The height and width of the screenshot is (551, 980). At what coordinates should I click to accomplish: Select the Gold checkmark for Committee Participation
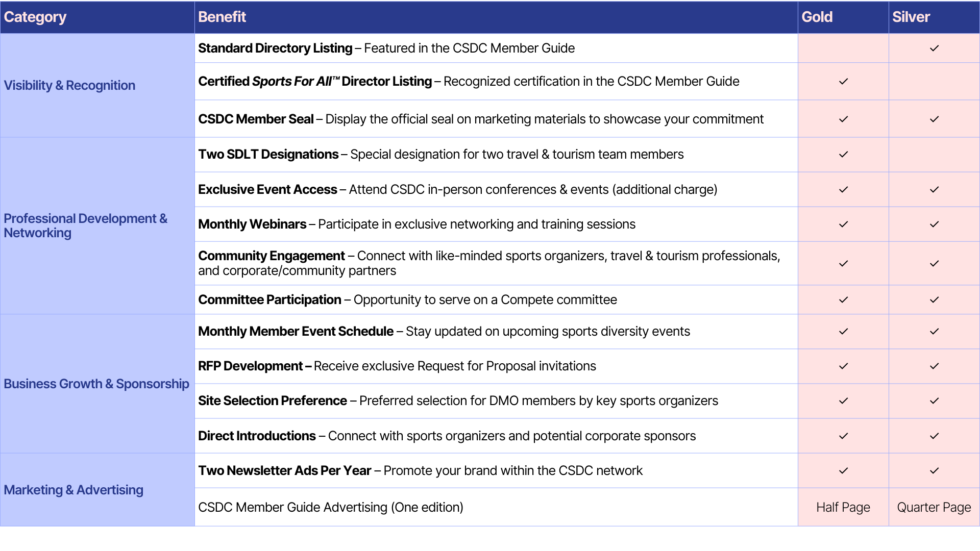click(843, 300)
